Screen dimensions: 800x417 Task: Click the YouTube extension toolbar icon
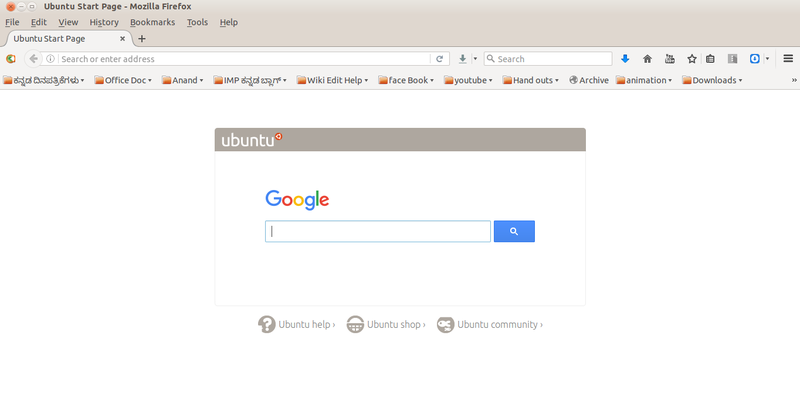click(670, 59)
